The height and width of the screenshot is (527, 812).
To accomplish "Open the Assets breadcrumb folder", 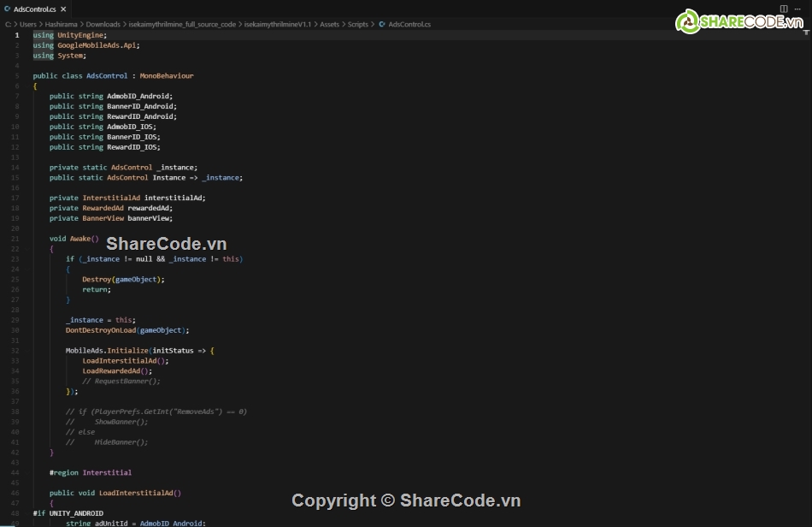I will click(329, 24).
